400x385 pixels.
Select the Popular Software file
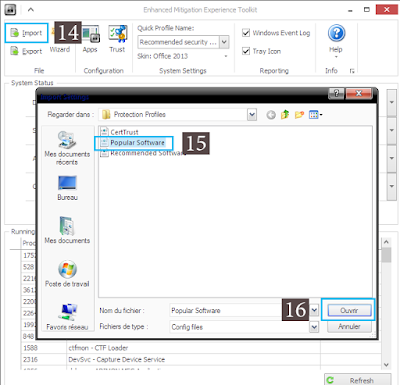(x=133, y=143)
